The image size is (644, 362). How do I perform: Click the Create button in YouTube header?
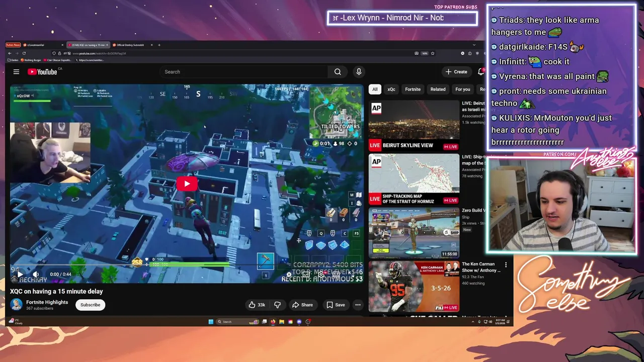(456, 72)
